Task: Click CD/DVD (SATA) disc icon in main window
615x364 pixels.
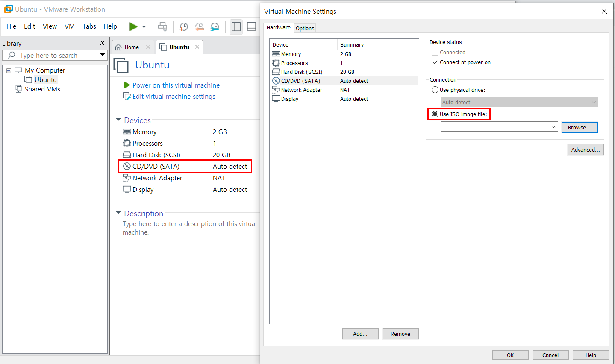Action: point(127,166)
